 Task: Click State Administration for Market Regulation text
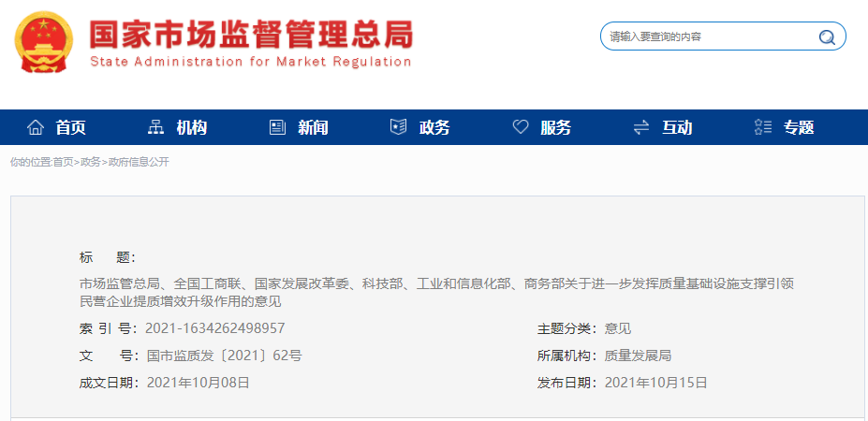(x=250, y=62)
